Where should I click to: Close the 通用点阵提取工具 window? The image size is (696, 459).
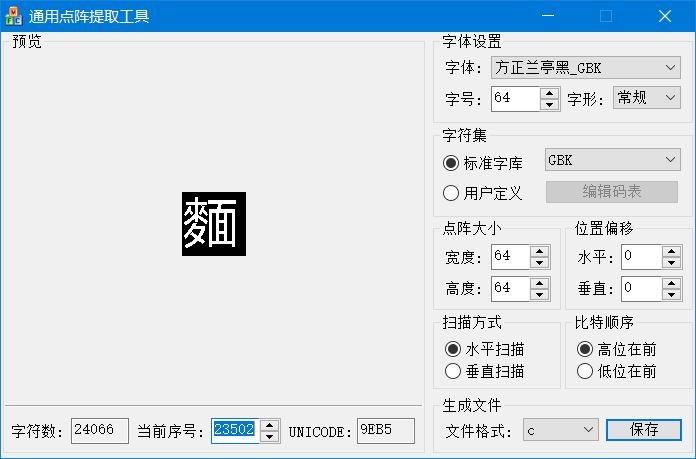point(664,16)
